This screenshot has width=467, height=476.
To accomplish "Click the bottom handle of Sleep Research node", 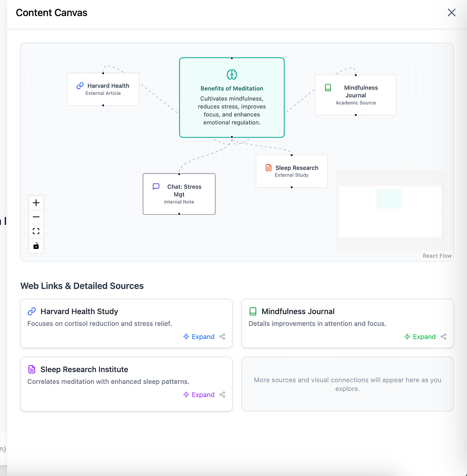I will (x=291, y=187).
